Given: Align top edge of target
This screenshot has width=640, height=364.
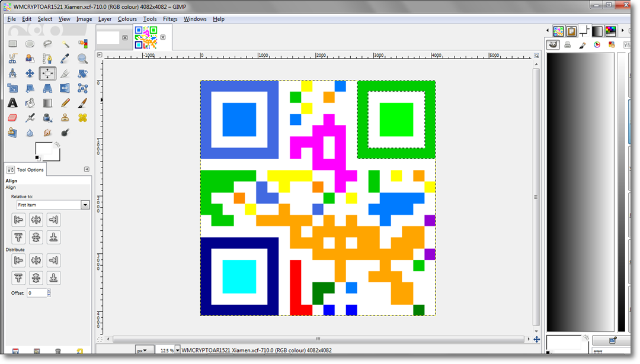Looking at the screenshot, I should pos(18,237).
